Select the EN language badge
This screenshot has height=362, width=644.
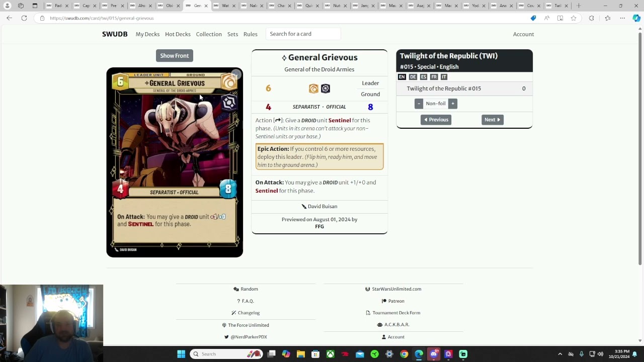tap(401, 77)
